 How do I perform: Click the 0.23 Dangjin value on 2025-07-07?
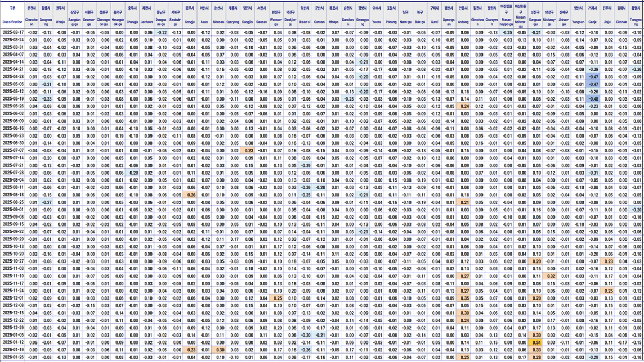coord(248,150)
